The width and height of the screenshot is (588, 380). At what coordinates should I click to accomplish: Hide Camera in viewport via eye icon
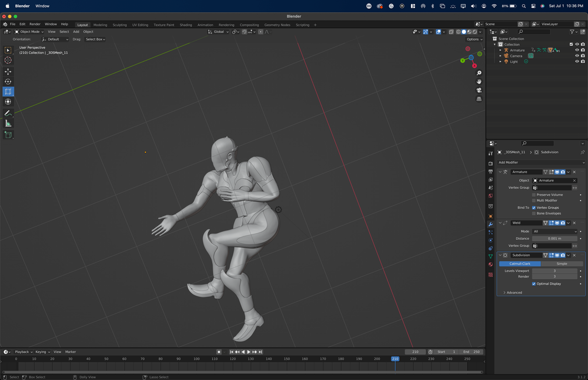coord(577,55)
